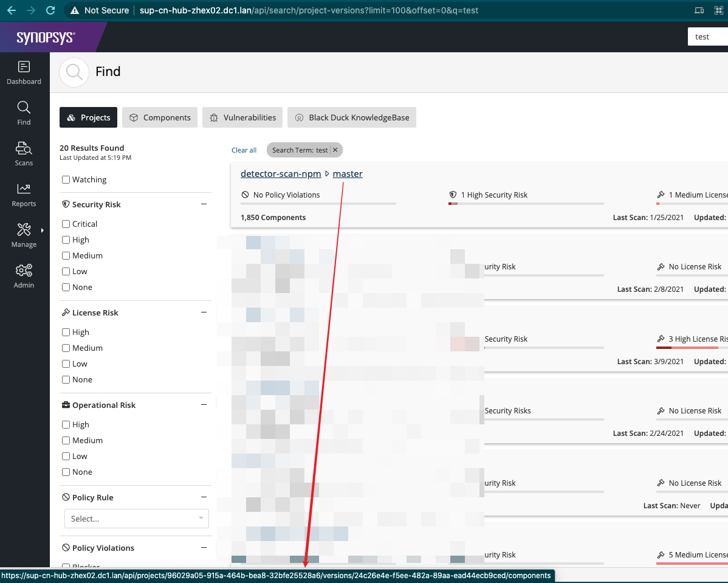Click the gavel icon by 3 High License Risk
Screen dimensions: 728x583
coord(661,339)
